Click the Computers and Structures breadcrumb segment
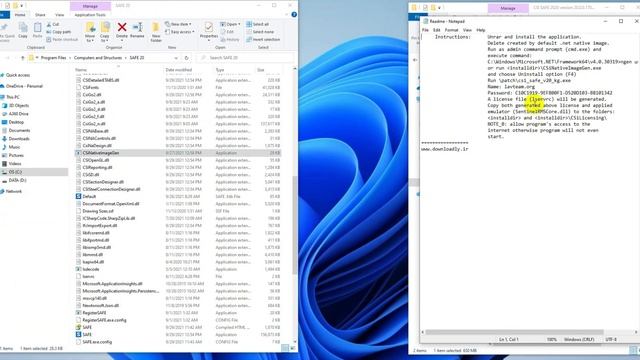Screen dimensions: 640x360 coord(98,58)
